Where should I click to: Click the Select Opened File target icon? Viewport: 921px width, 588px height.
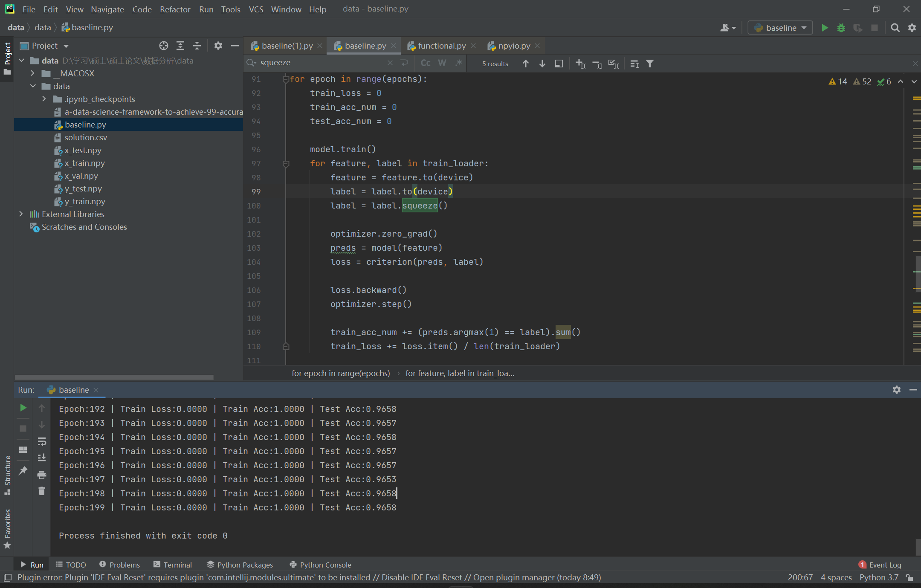[x=164, y=46]
